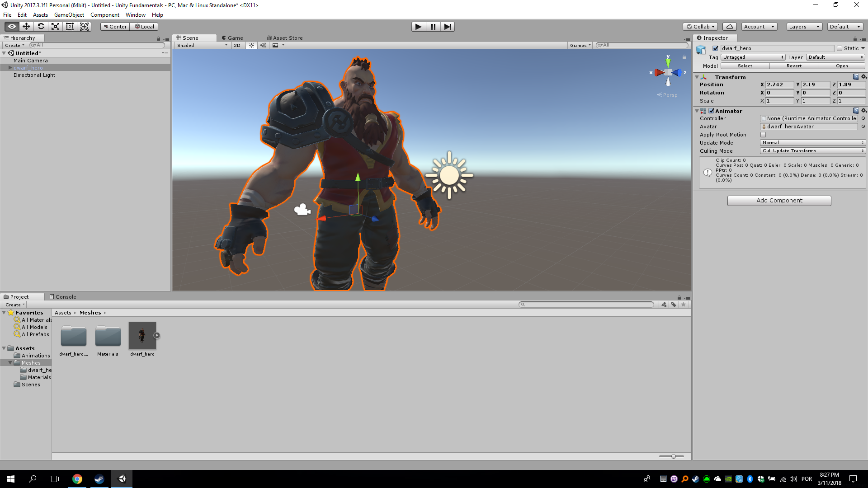The height and width of the screenshot is (488, 868).
Task: Open the Materials folder thumbnail
Action: 108,337
